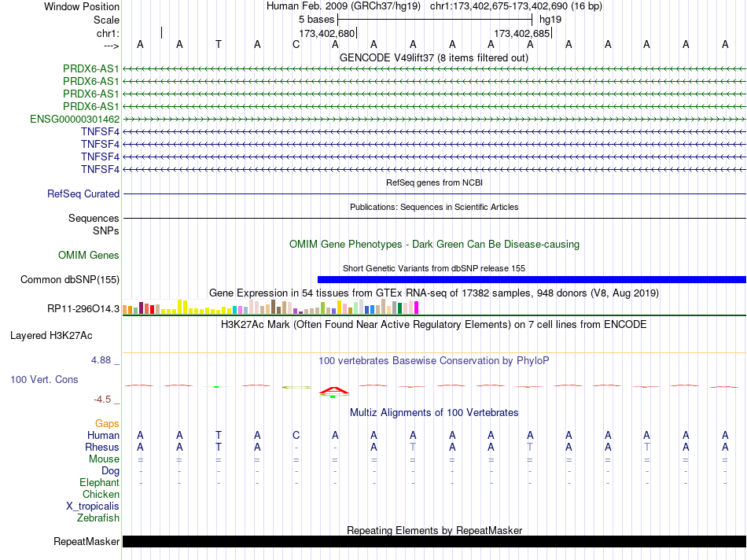Click the RefSeq Curated track label
The width and height of the screenshot is (747, 560).
point(83,194)
